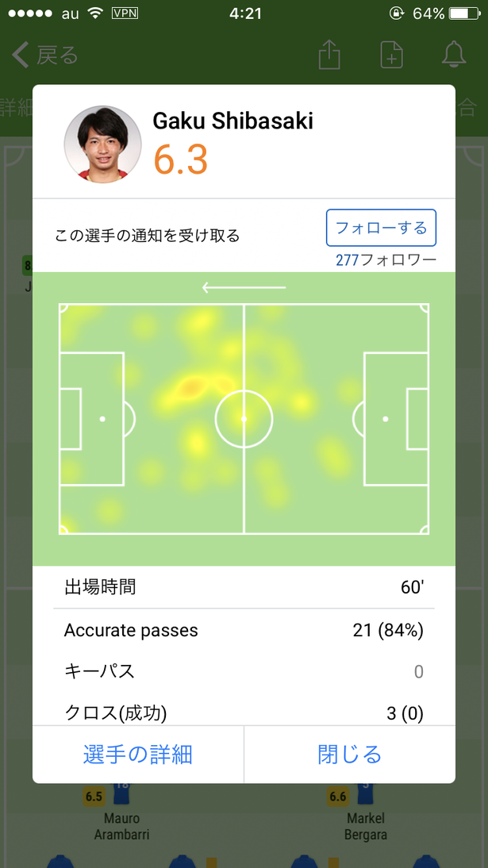Screen dimensions: 488x868
Task: Follow player with フォローする button
Action: click(x=381, y=228)
